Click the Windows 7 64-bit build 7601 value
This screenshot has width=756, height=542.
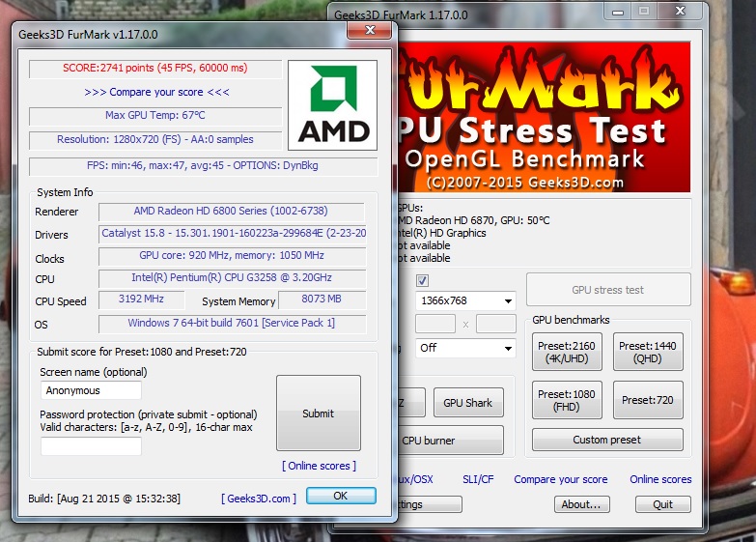(x=232, y=323)
